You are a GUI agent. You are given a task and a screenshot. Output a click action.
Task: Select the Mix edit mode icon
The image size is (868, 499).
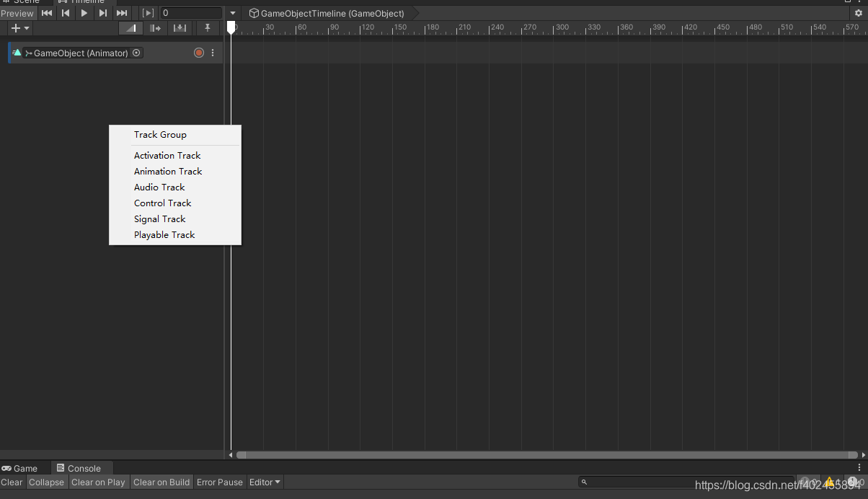tap(130, 27)
